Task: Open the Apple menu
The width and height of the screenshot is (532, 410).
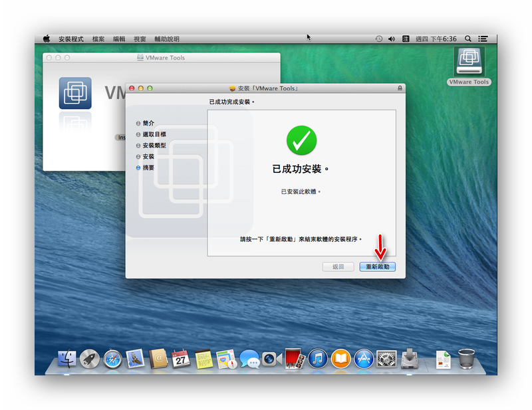Action: (47, 39)
